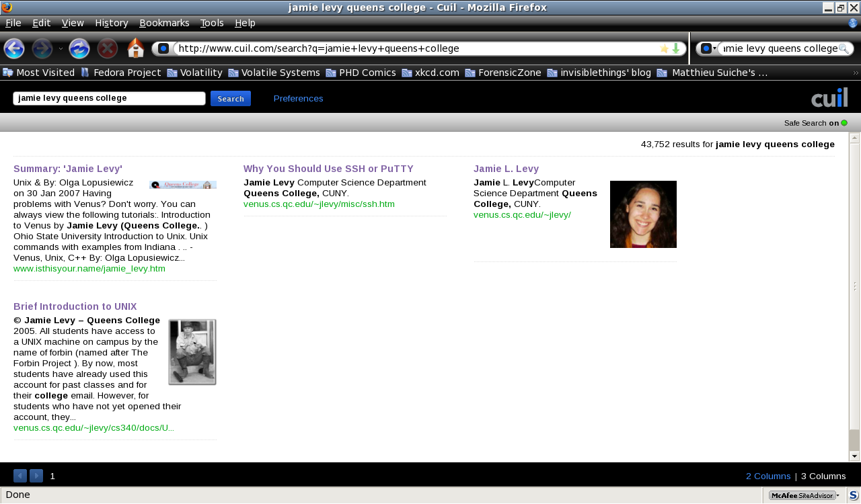Open the File menu
This screenshot has height=504, width=861.
[x=13, y=23]
